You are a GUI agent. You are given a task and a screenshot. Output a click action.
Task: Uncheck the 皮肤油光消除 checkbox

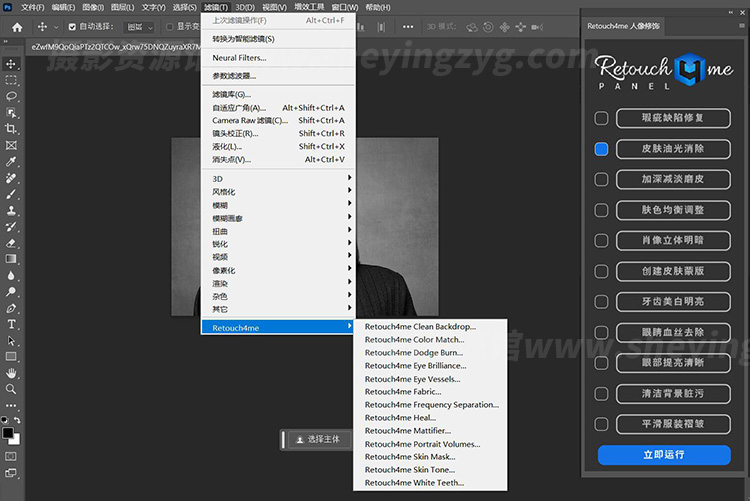click(x=601, y=149)
